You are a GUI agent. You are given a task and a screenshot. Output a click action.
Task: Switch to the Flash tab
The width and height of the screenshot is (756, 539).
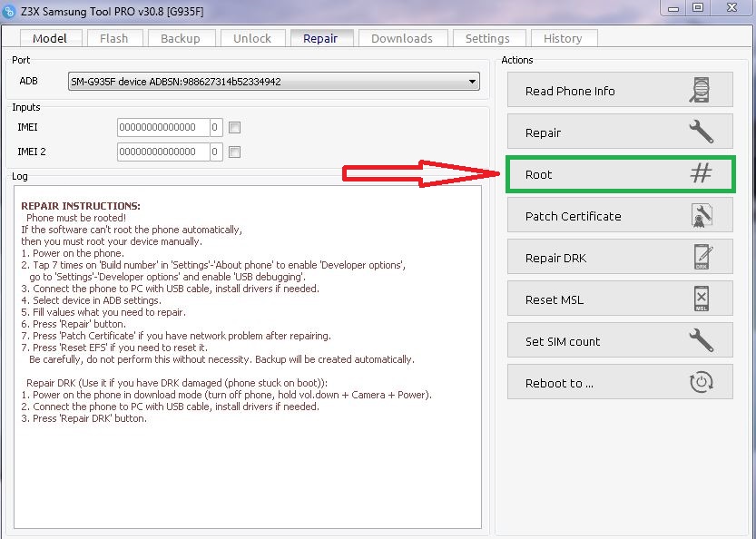[x=114, y=39]
